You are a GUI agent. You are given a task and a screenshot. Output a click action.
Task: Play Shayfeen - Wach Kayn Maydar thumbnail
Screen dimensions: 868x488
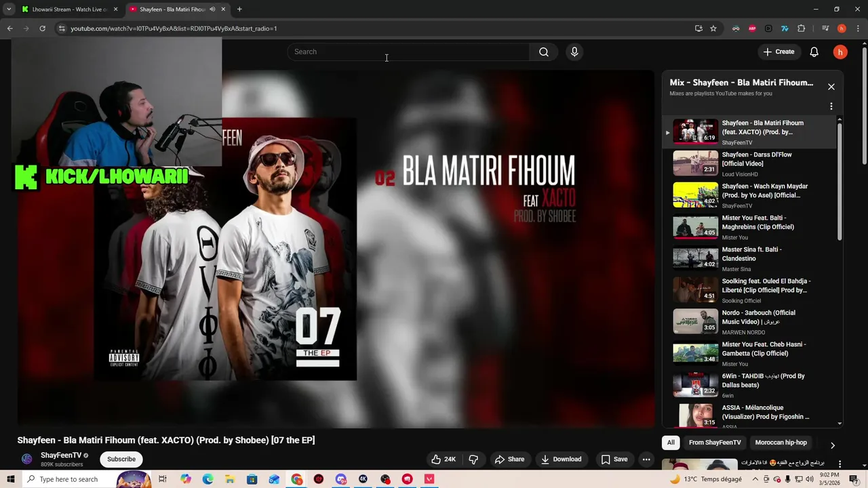[695, 195]
